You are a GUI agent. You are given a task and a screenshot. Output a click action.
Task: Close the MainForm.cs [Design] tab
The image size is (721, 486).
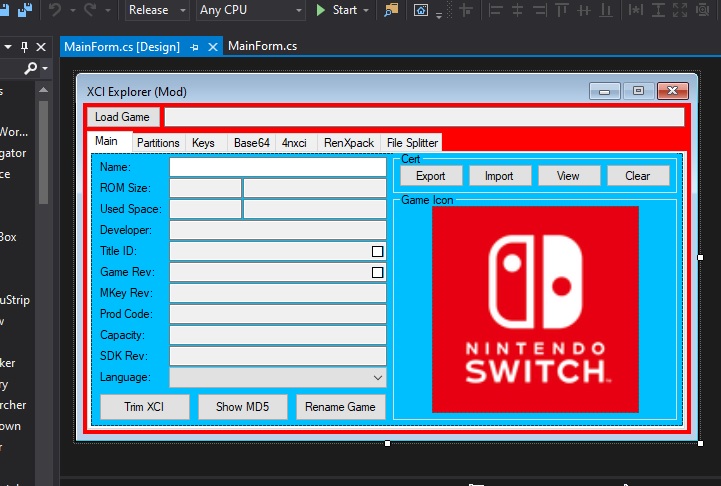pos(212,47)
